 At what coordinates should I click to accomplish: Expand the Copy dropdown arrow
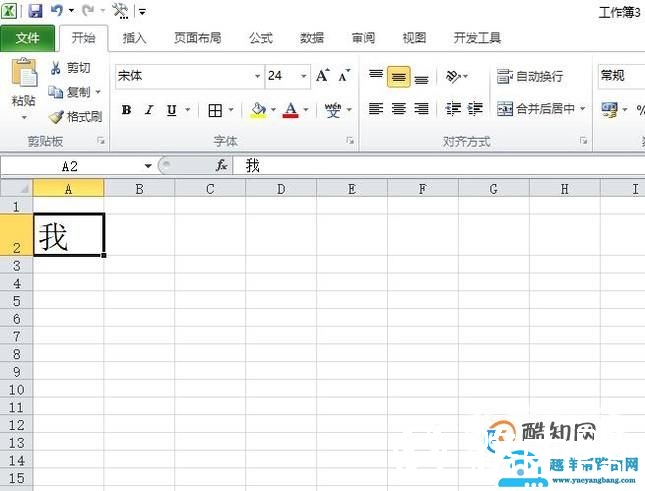(98, 92)
